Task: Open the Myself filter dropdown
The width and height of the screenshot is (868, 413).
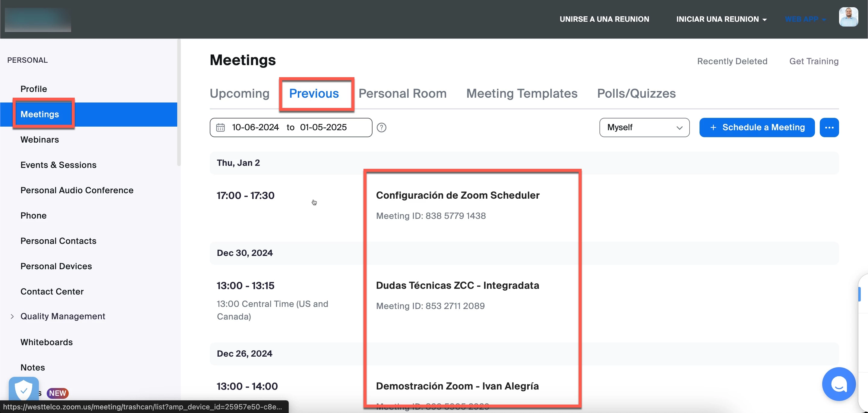Action: [644, 128]
